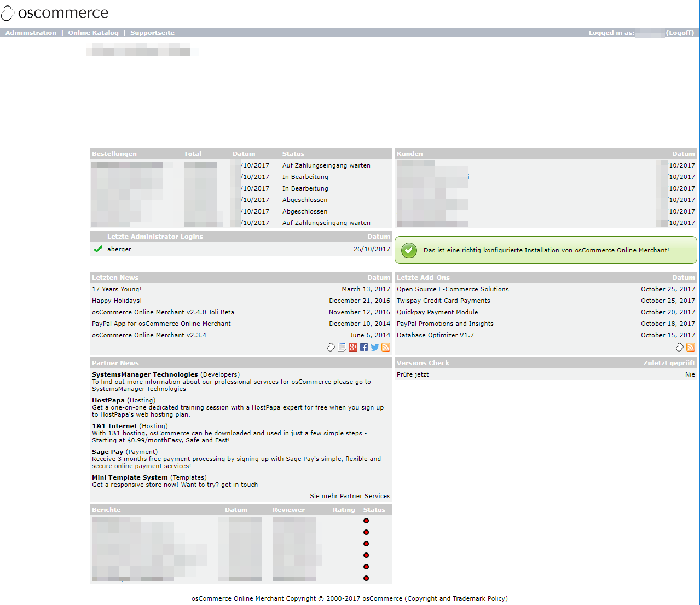Click the Versions Check section header
Image resolution: width=700 pixels, height=605 pixels.
click(423, 363)
